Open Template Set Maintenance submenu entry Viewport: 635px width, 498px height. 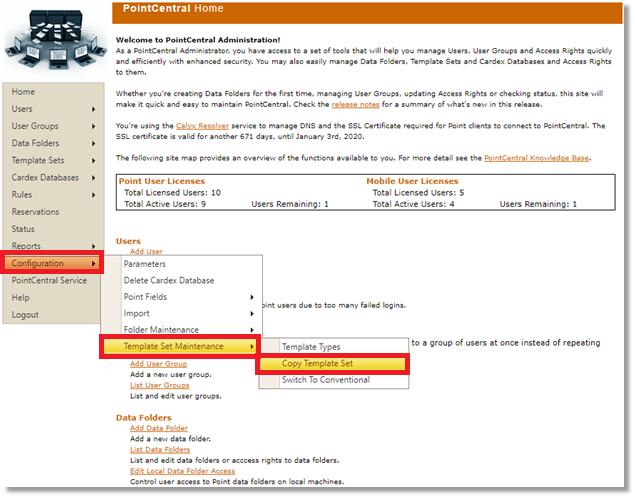click(179, 347)
